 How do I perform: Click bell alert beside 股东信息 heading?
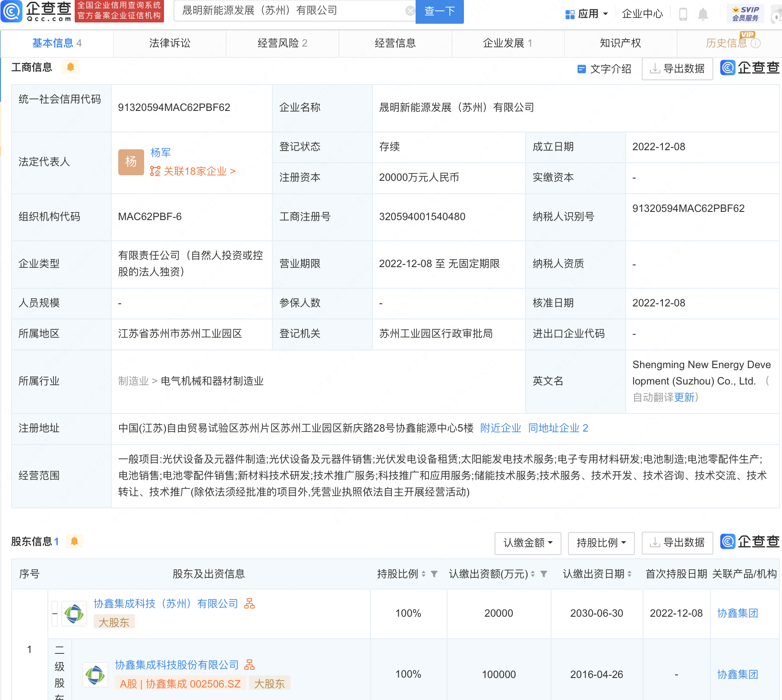point(74,541)
